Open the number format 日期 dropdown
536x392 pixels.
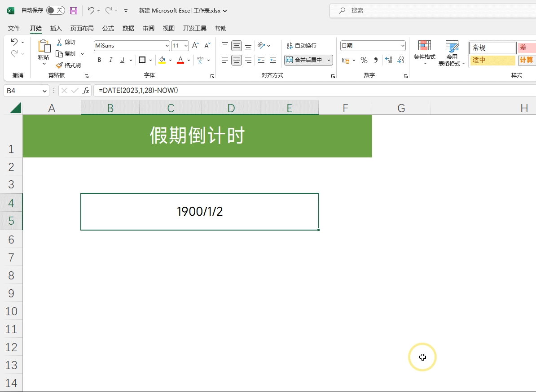[x=403, y=46]
